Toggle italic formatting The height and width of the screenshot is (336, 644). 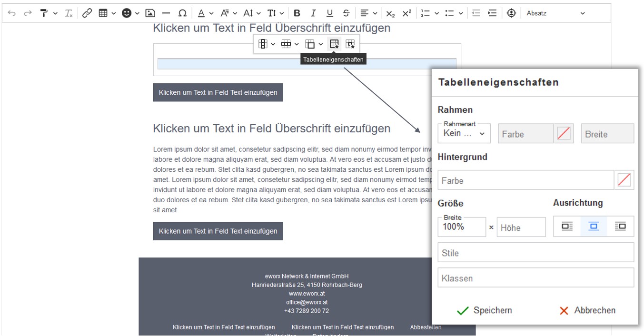pyautogui.click(x=313, y=13)
